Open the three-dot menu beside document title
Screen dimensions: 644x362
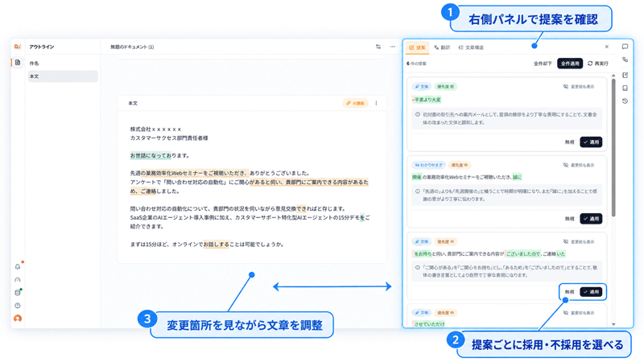pos(393,47)
